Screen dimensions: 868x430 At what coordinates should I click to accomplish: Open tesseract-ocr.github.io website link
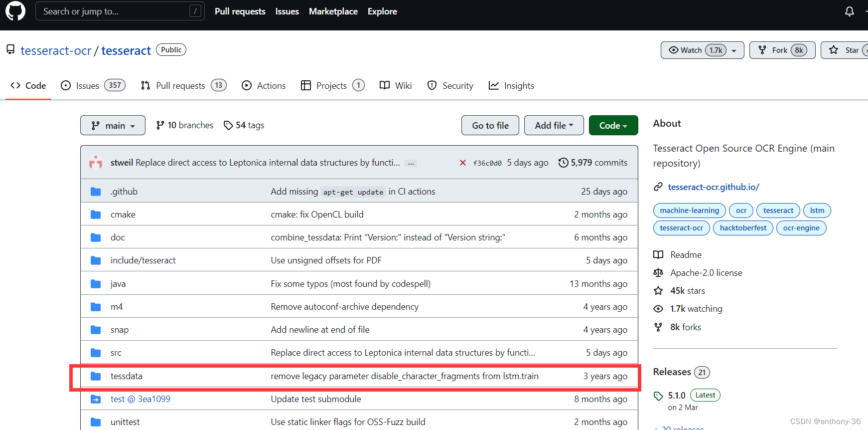714,187
